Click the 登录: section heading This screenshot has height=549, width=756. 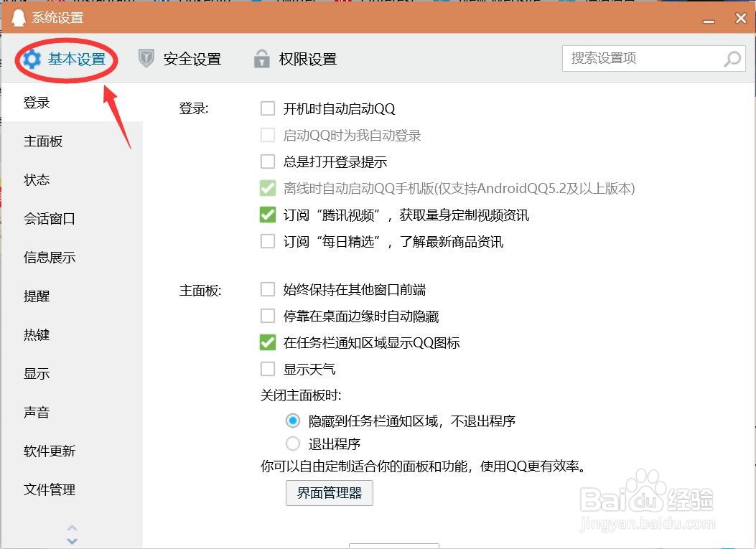tap(194, 108)
